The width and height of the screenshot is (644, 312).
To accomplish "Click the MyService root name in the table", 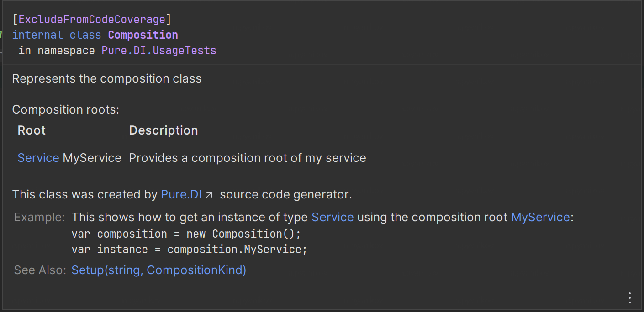I will tap(92, 158).
